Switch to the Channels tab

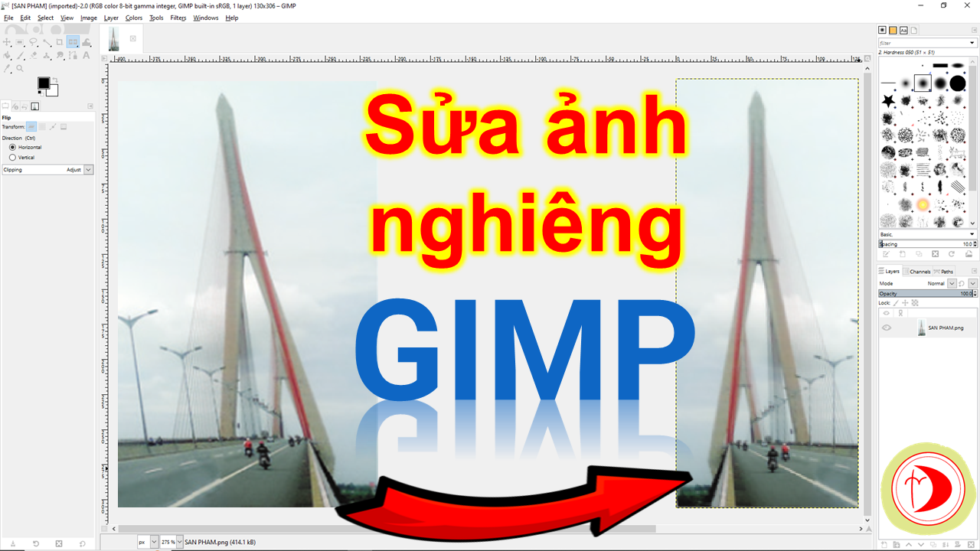[x=917, y=272]
